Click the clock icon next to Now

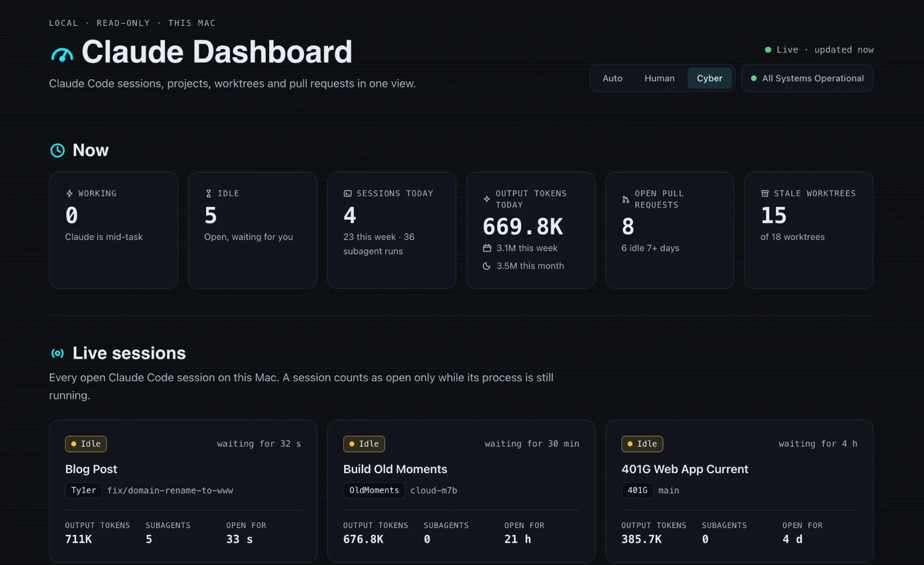(x=57, y=150)
